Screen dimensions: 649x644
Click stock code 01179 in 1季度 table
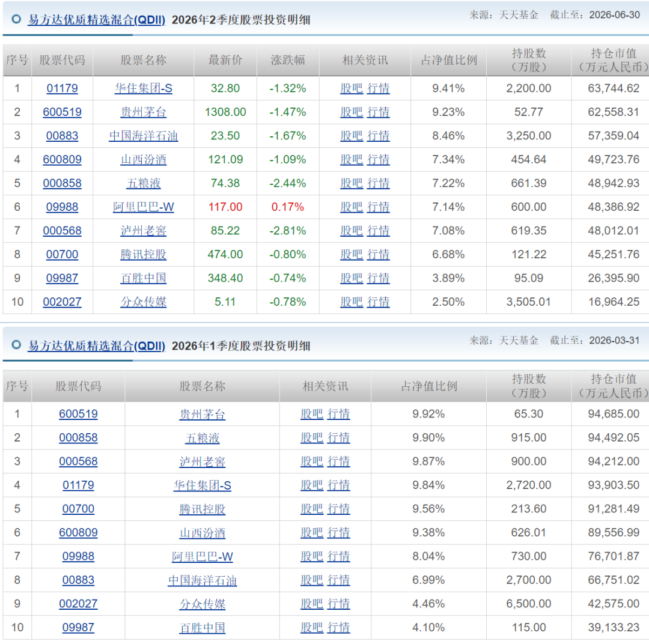(x=78, y=485)
